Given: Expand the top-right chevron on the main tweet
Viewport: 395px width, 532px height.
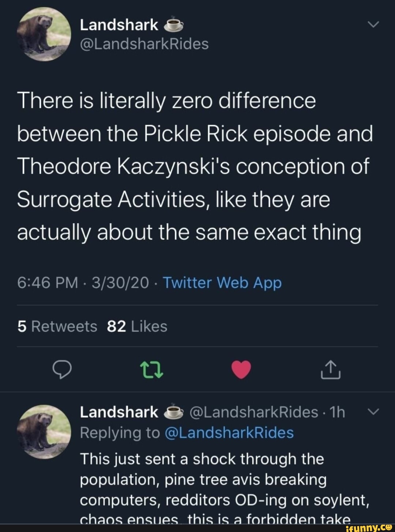Looking at the screenshot, I should point(374,25).
